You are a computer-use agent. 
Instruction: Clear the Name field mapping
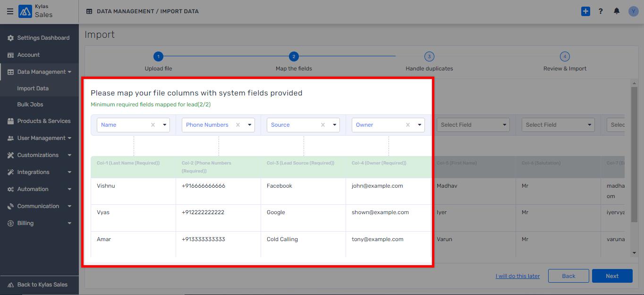pyautogui.click(x=153, y=125)
